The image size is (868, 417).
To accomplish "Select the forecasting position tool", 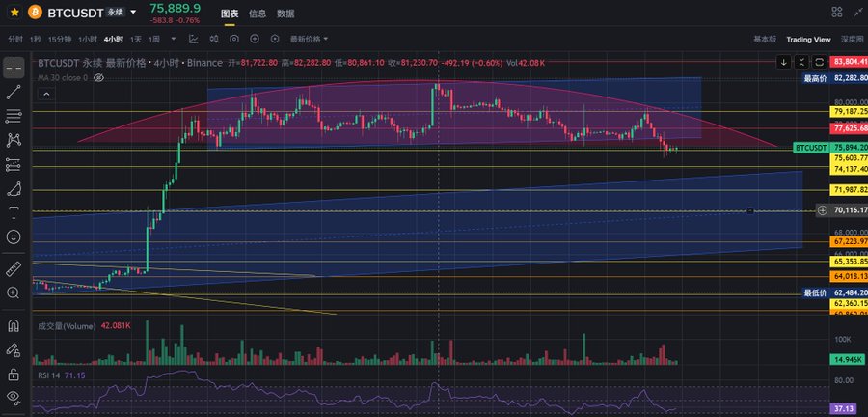I will click(x=14, y=164).
